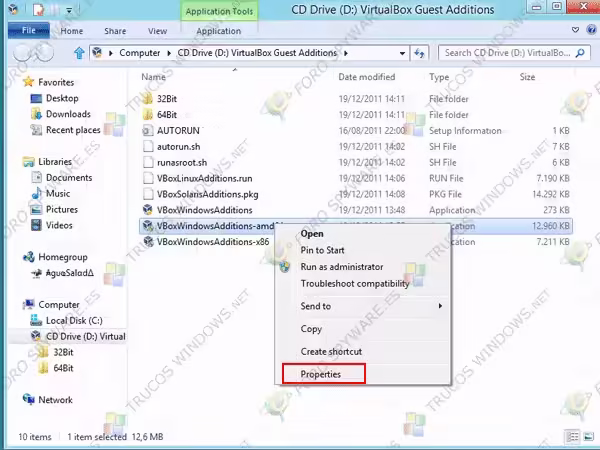Viewport: 600px width, 450px height.
Task: Choose Copy from the context menu
Action: 311,329
